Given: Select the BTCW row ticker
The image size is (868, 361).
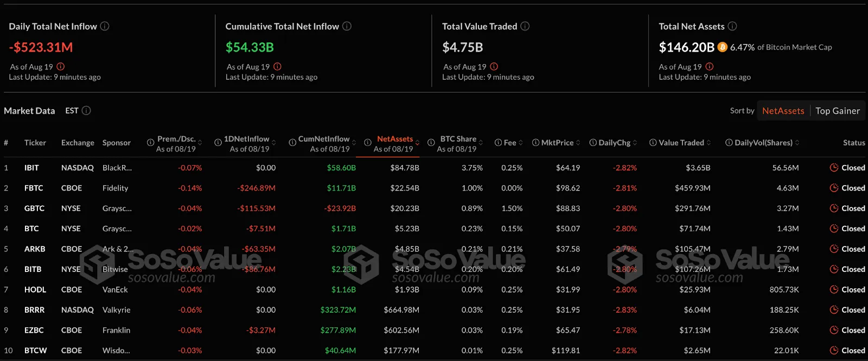Looking at the screenshot, I should click(x=35, y=351).
